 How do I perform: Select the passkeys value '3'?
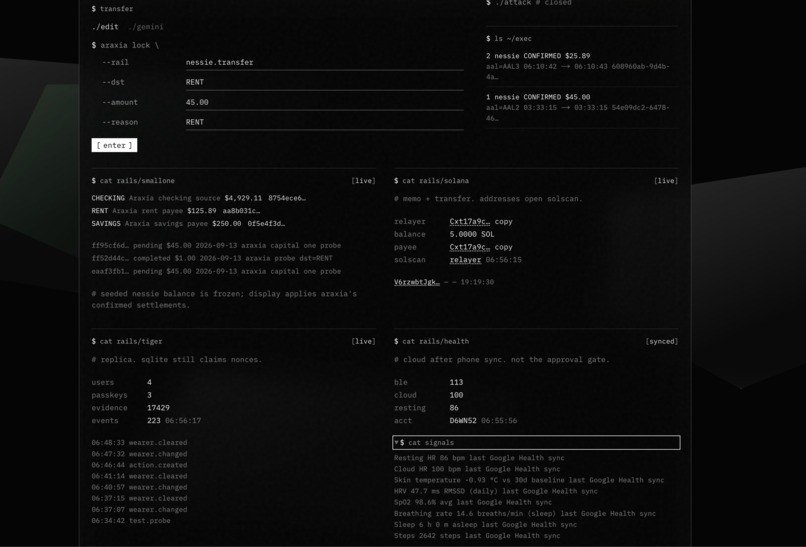tap(149, 395)
